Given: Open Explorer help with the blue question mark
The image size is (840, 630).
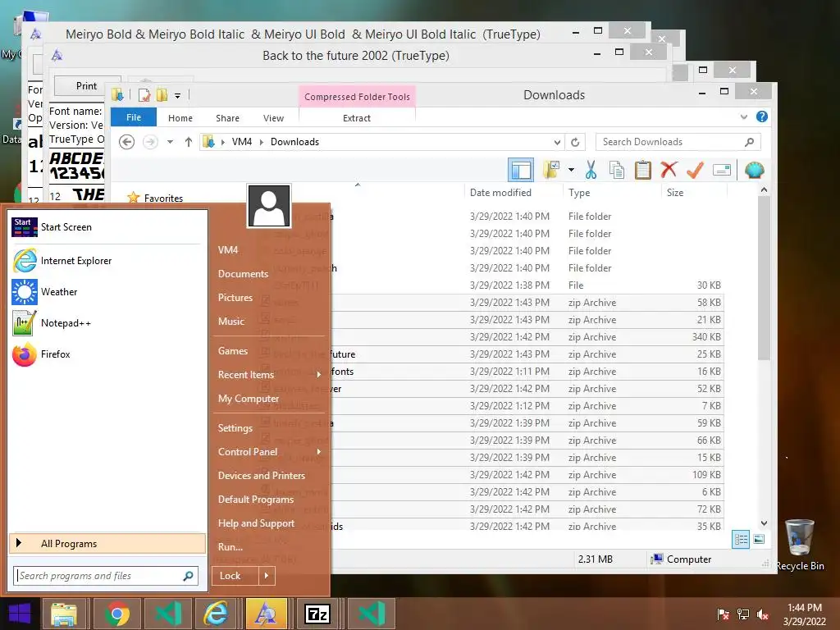Looking at the screenshot, I should 762,116.
